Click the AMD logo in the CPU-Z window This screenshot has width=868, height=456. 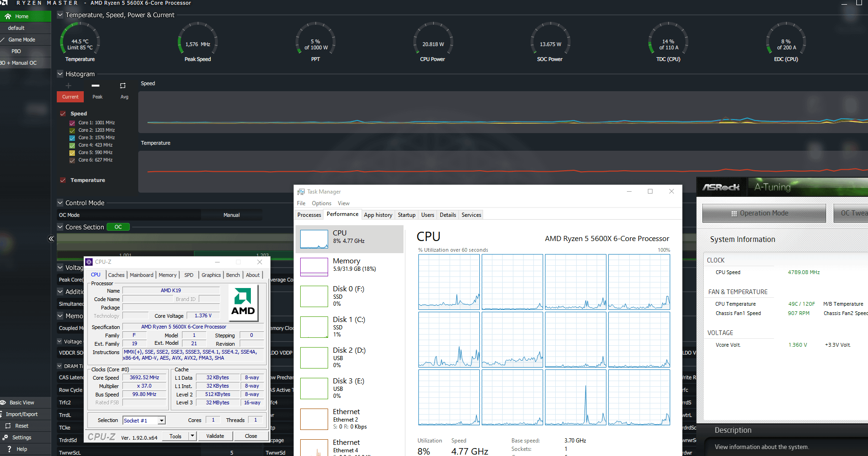243,302
